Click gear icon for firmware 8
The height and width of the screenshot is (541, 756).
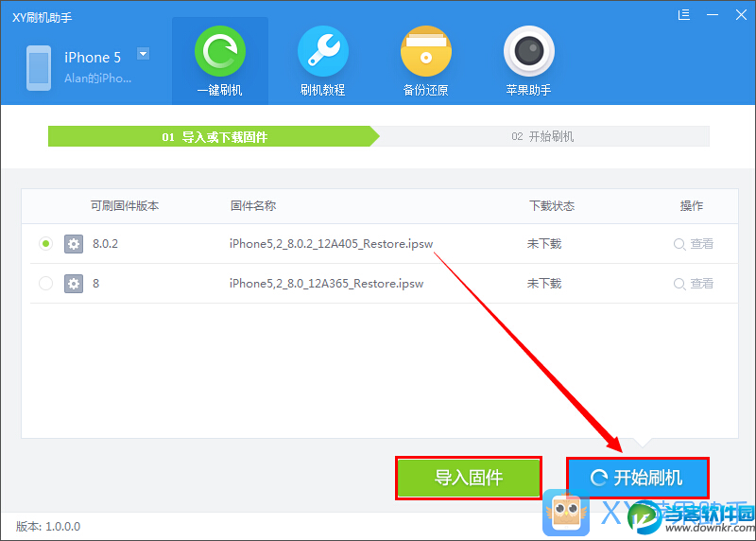74,284
